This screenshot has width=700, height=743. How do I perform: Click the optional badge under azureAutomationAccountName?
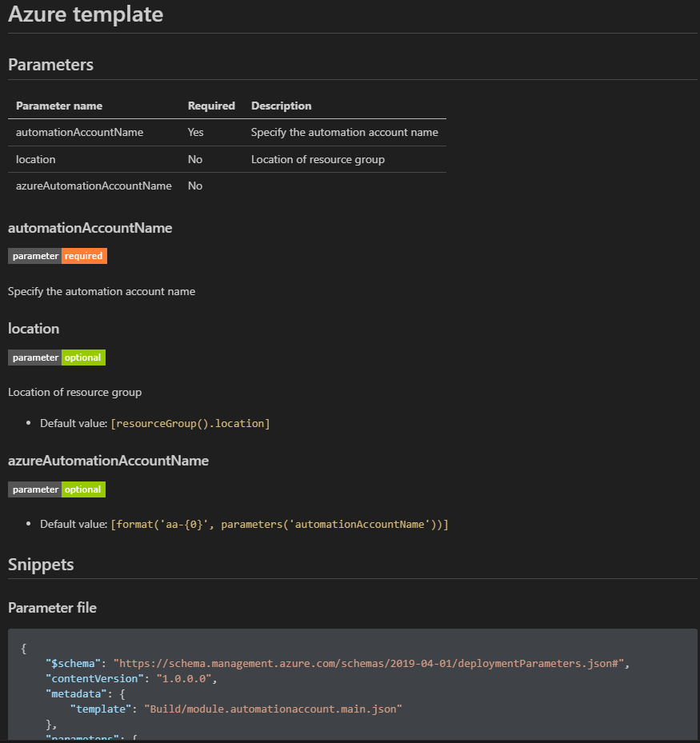pyautogui.click(x=83, y=489)
